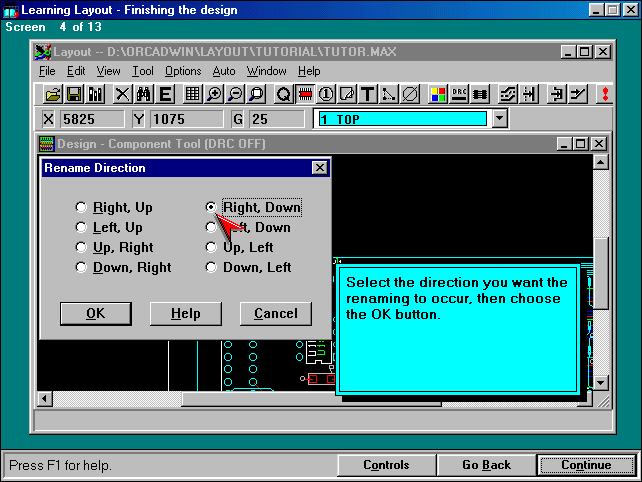This screenshot has width=642, height=482.
Task: Open the color settings grid icon
Action: (438, 94)
